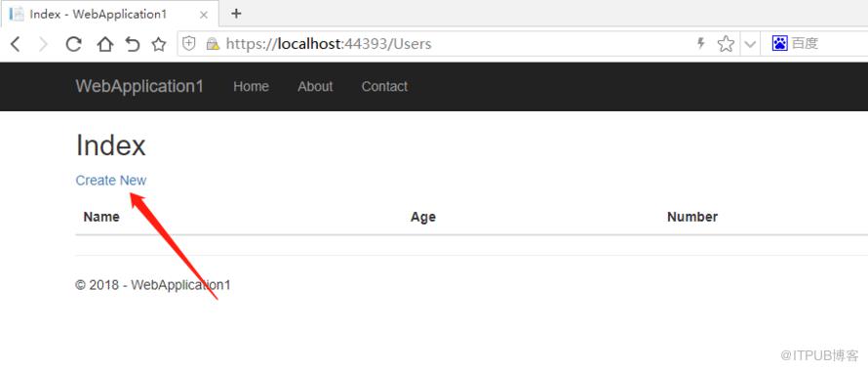Click the © 2018 - WebApplication1 footer text
Viewport: 868px width, 370px height.
pyautogui.click(x=153, y=285)
